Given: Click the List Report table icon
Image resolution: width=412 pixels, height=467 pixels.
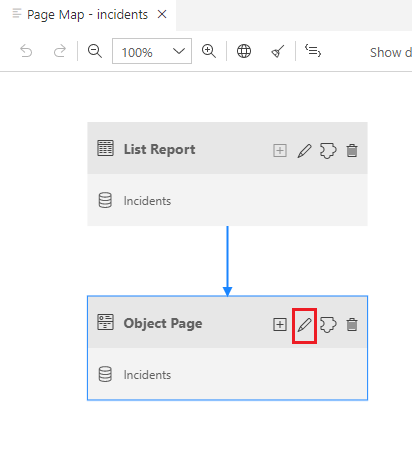Looking at the screenshot, I should coord(105,148).
